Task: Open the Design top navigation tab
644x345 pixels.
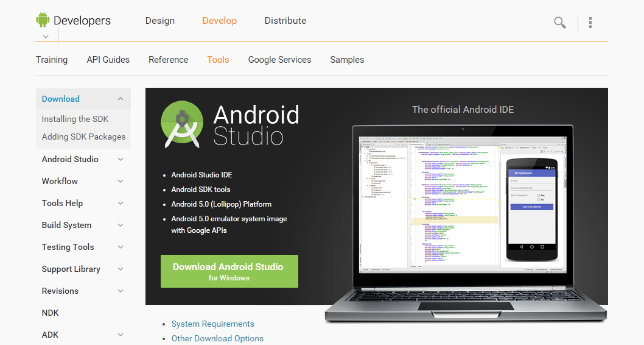Action: point(159,21)
